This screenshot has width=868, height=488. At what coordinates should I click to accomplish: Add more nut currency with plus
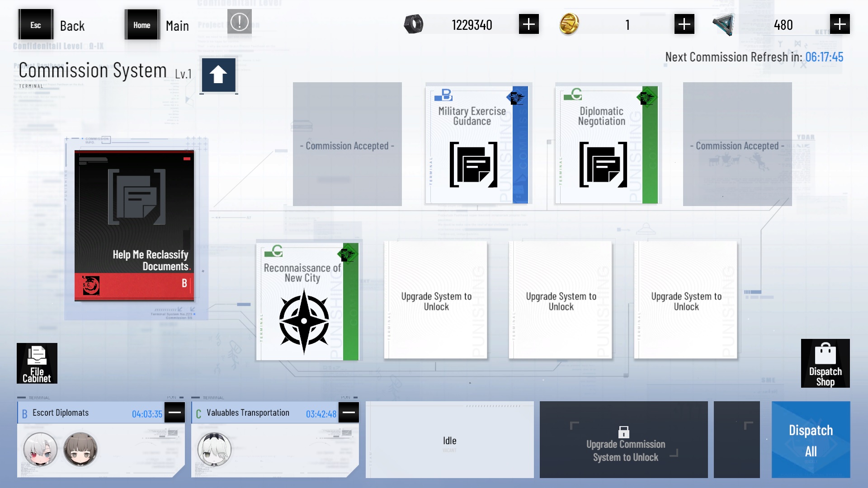(528, 24)
